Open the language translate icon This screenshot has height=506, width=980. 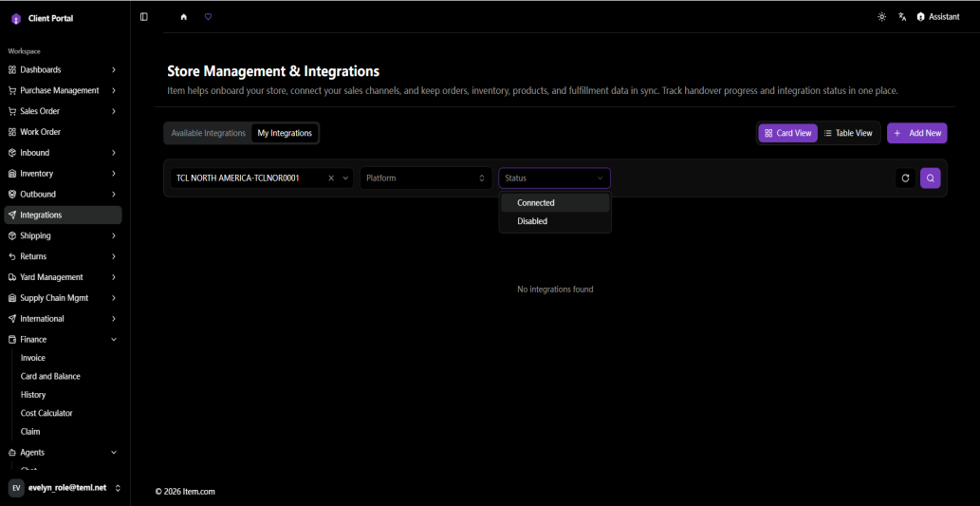(902, 17)
